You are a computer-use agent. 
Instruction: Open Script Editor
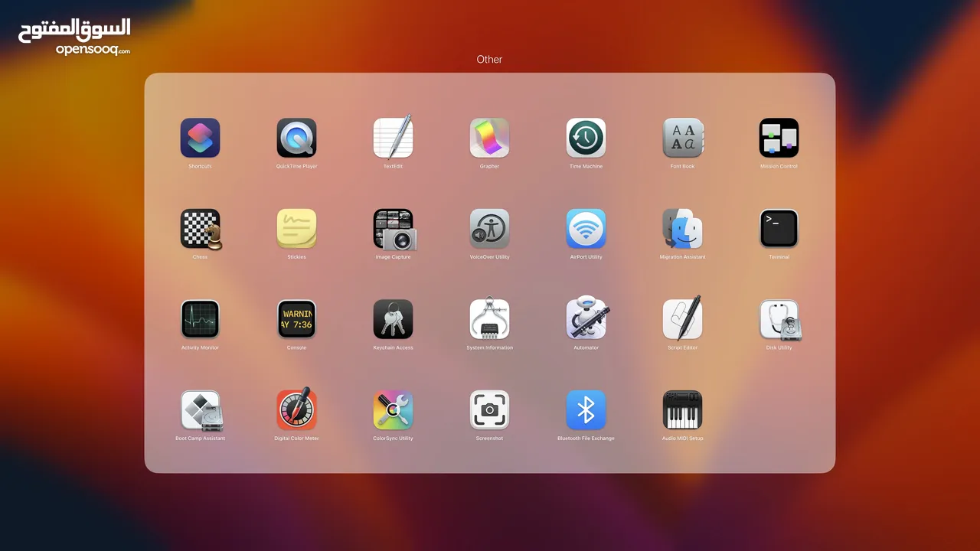click(x=682, y=319)
